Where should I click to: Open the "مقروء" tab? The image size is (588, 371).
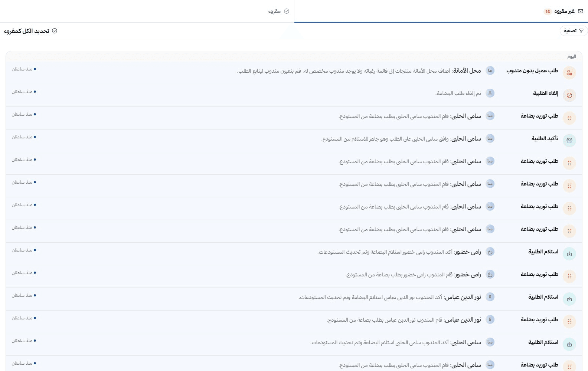click(147, 11)
